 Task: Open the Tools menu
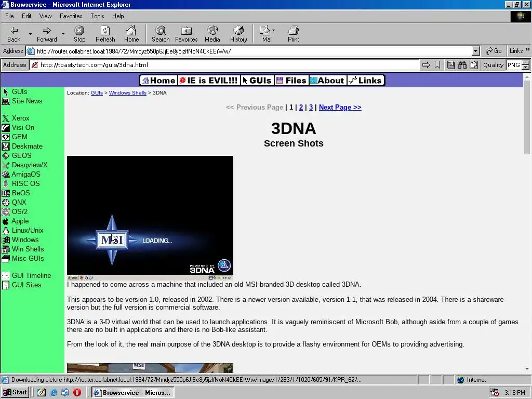pos(97,16)
